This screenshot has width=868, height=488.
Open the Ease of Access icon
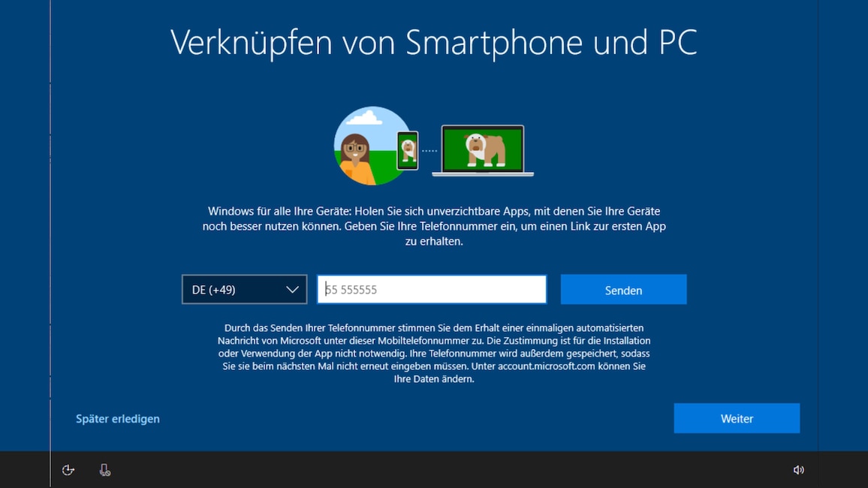[x=68, y=470]
